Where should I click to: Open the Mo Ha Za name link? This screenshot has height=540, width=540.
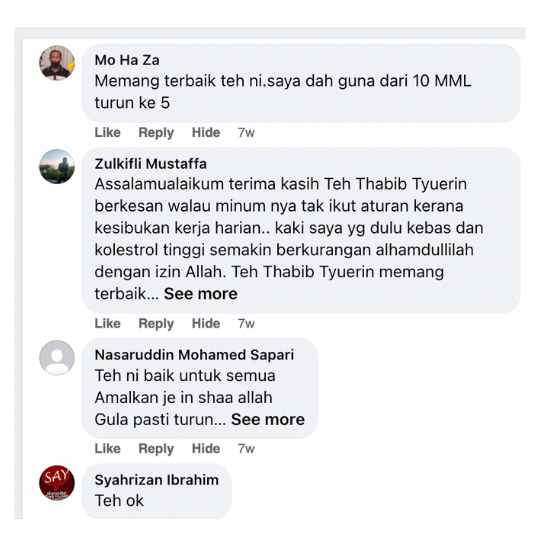[127, 60]
